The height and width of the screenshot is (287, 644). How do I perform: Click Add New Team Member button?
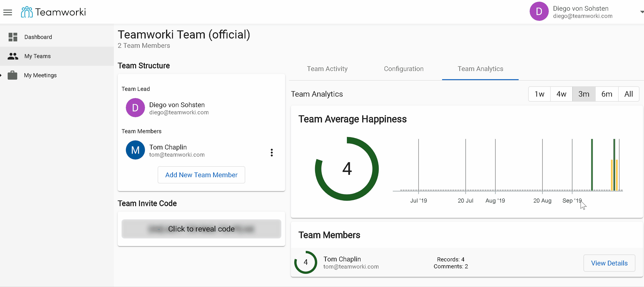[201, 175]
